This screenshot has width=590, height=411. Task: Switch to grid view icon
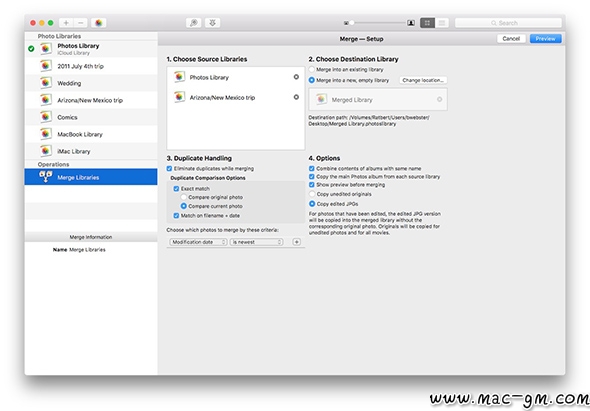click(x=427, y=23)
